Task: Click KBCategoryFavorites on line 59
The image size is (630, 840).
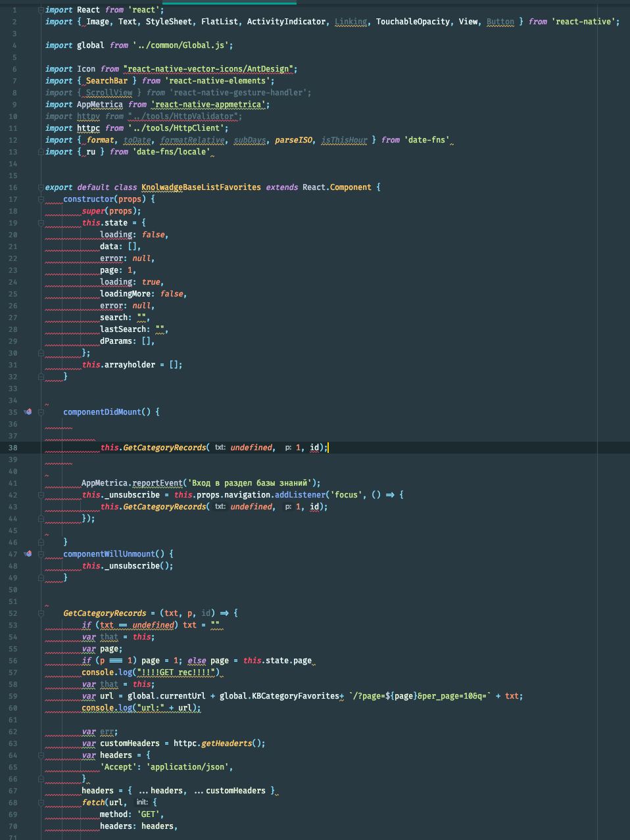Action: (295, 696)
